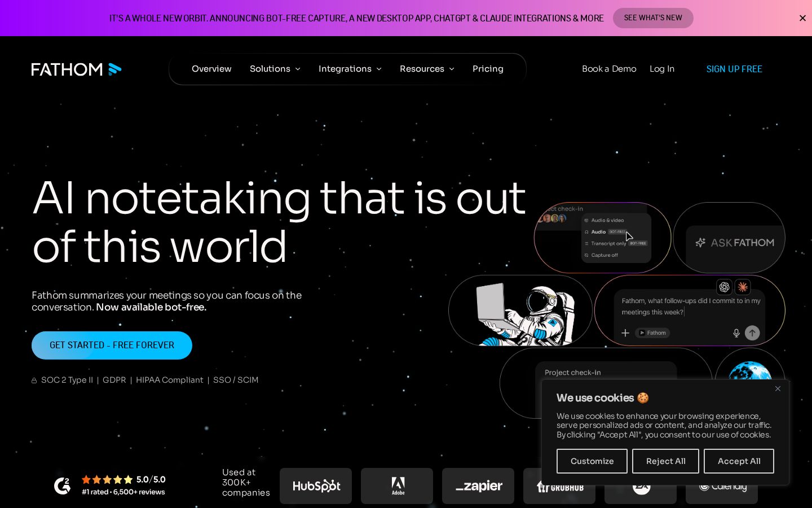Click the microphone icon in the chat card
Screen dimensions: 812x508
(736, 333)
